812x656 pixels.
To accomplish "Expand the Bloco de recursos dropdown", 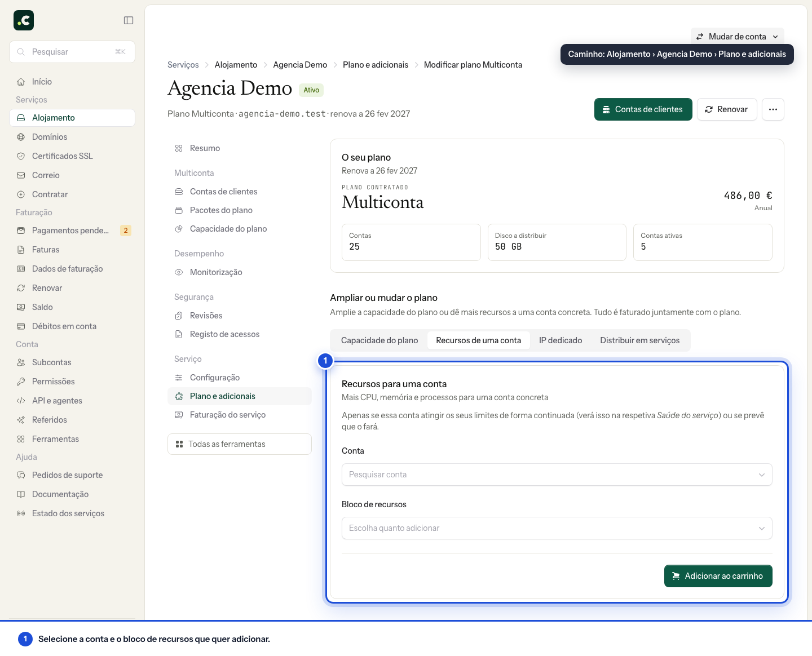I will [x=557, y=528].
